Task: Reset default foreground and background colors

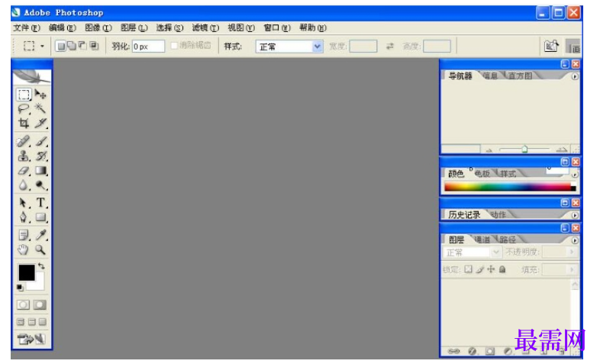Action: point(20,288)
